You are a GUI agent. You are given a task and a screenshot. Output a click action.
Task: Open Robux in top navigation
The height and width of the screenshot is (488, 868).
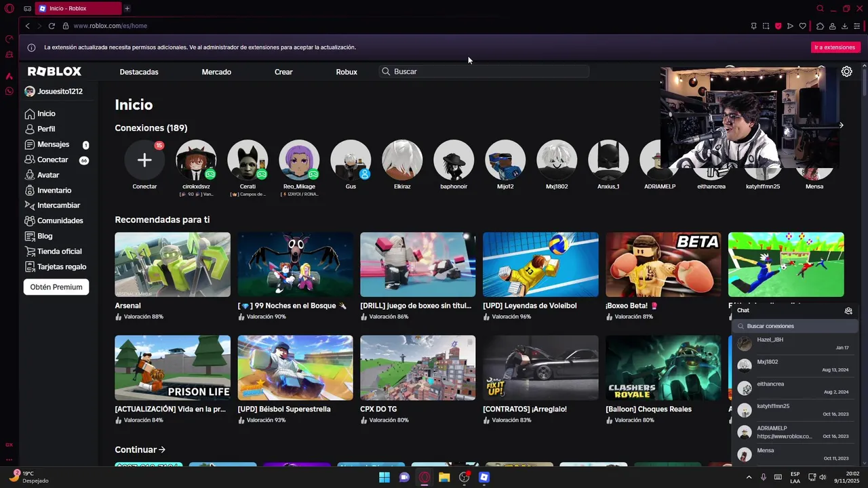coord(347,72)
